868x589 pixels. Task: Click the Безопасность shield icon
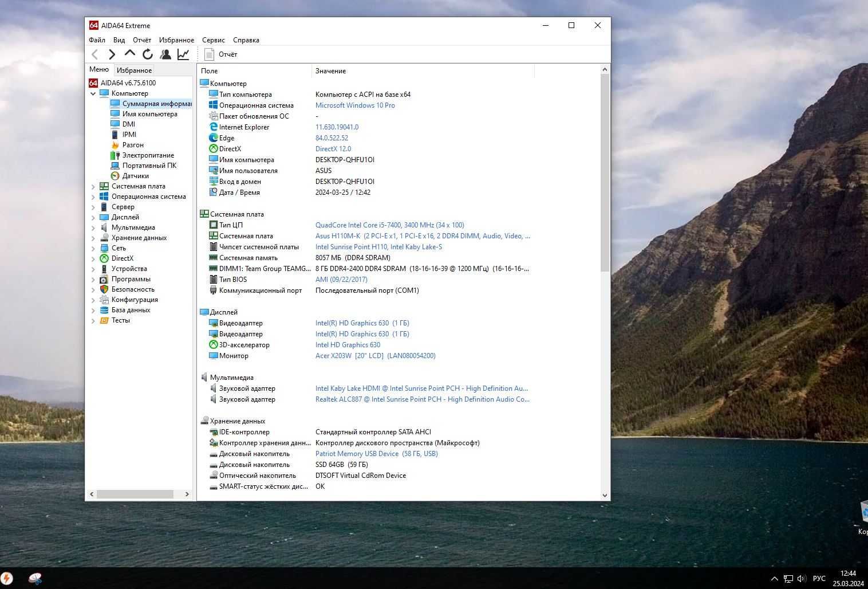click(x=104, y=289)
